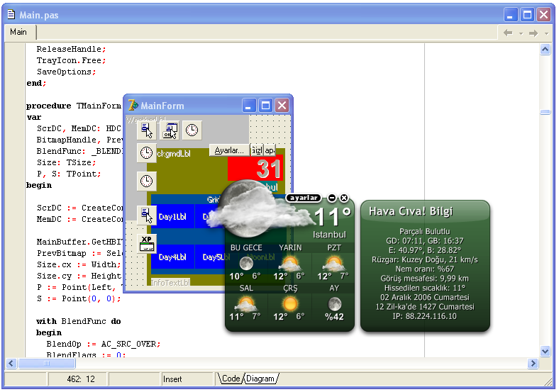The width and height of the screenshot is (559, 392).
Task: Select the InfoTextLbl label on the form
Action: click(170, 283)
